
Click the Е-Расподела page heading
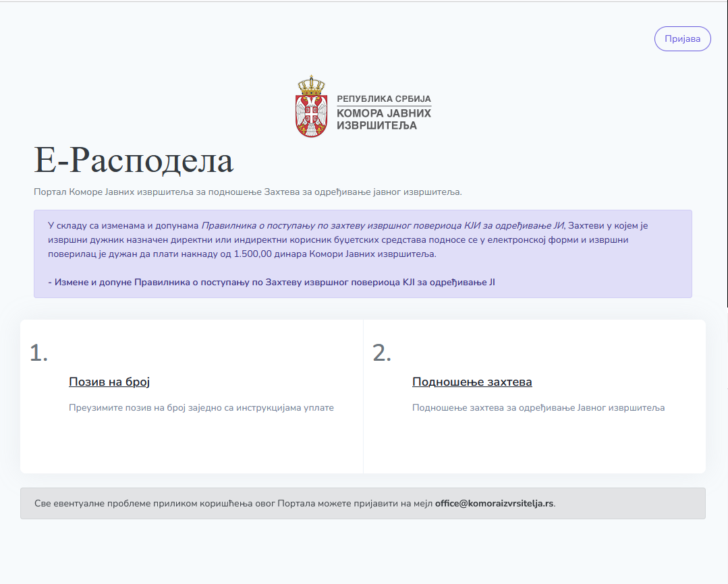(x=134, y=161)
